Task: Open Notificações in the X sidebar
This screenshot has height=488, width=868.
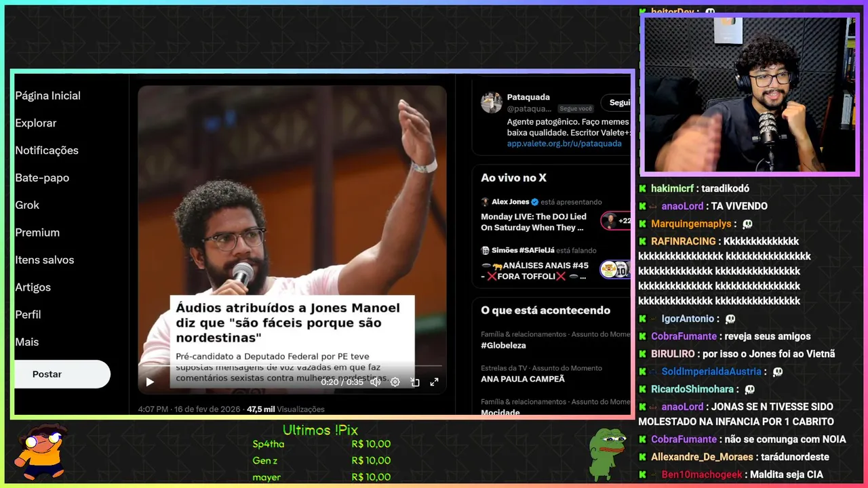Action: click(47, 150)
